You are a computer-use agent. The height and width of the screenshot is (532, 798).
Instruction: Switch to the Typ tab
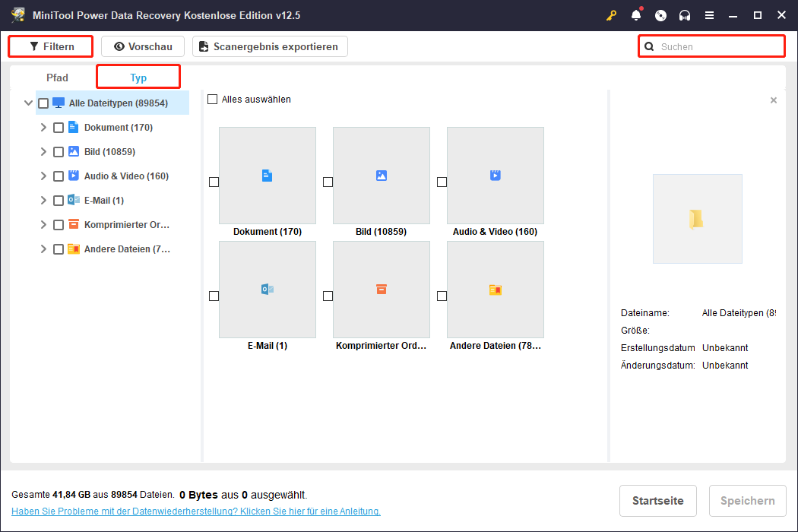138,78
